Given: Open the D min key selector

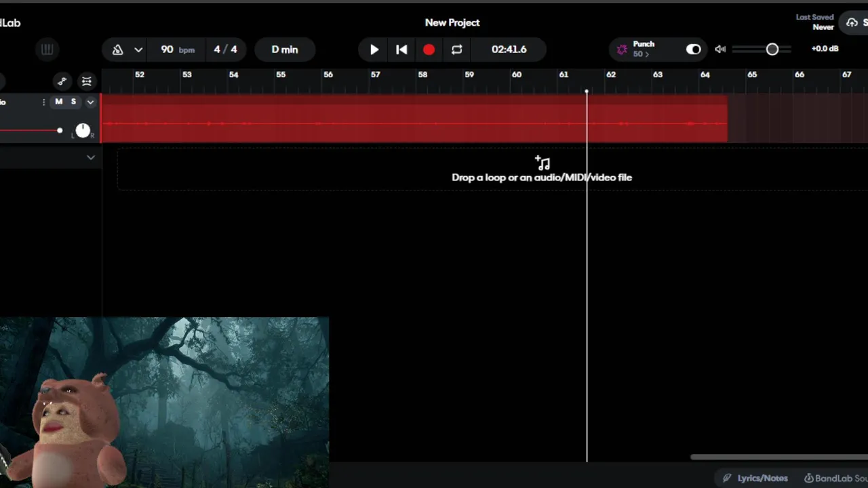Looking at the screenshot, I should [285, 49].
